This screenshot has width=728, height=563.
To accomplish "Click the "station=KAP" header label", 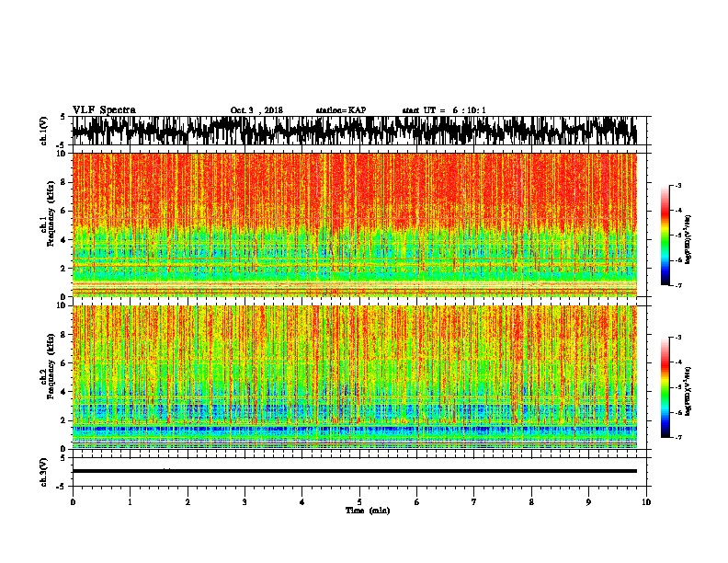I will [341, 110].
